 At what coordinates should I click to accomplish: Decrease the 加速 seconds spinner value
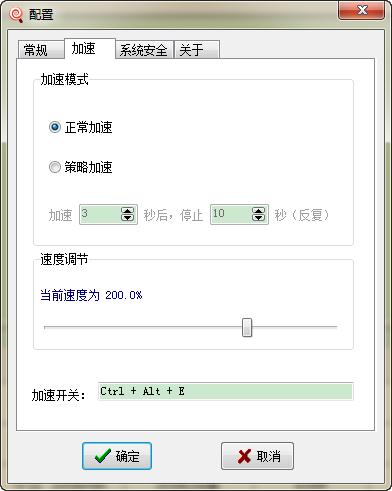(x=127, y=218)
